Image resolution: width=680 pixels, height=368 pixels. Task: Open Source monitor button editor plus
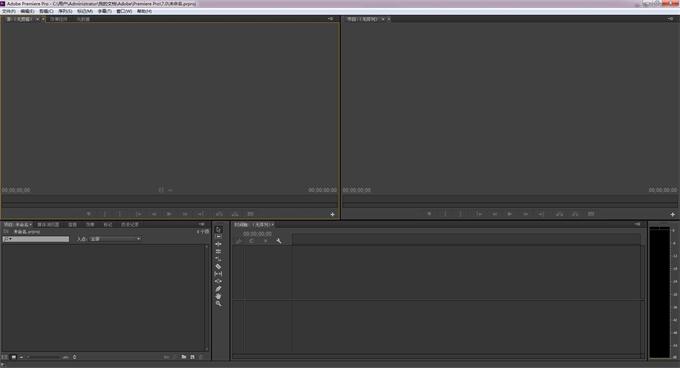[332, 214]
